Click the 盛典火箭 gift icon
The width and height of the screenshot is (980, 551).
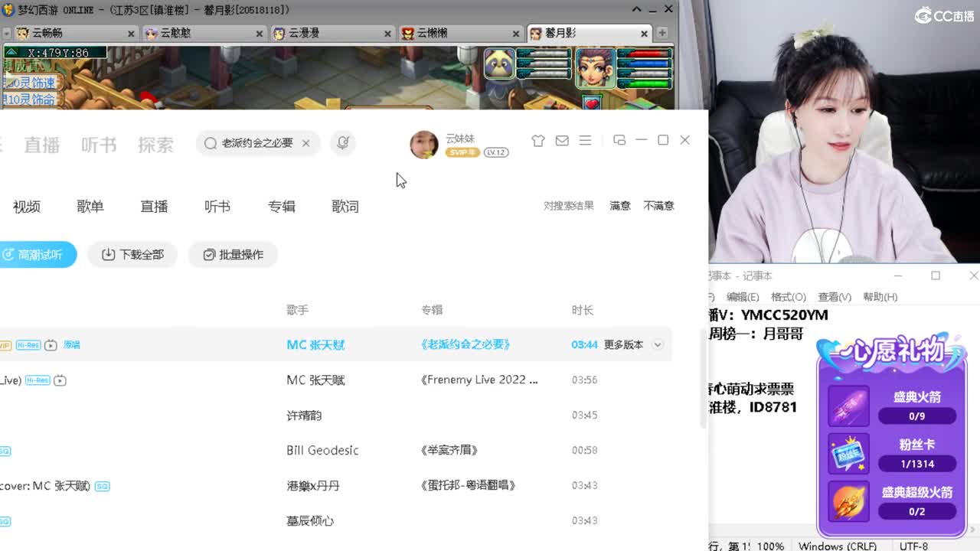tap(848, 406)
